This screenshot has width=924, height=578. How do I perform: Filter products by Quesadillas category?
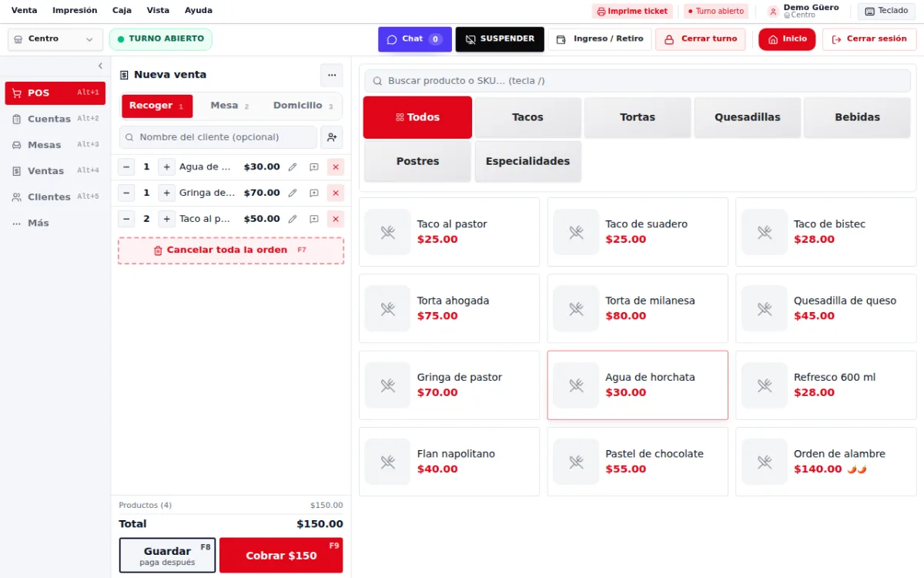[747, 117]
